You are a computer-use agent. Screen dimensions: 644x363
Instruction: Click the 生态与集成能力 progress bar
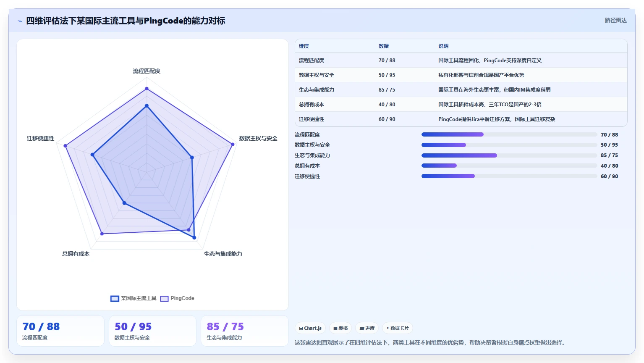(509, 155)
